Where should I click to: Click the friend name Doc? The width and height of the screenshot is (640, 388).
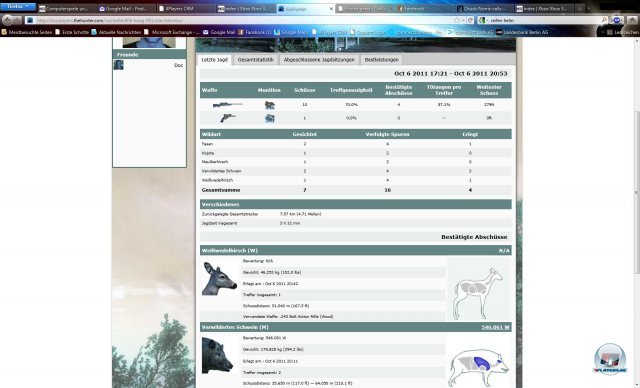[178, 65]
